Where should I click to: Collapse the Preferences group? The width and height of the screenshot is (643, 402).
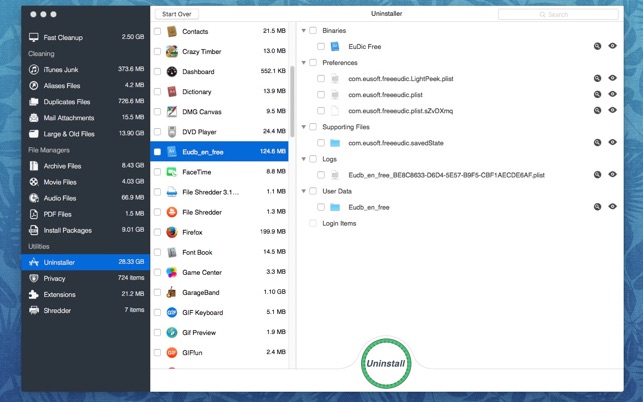pos(304,62)
